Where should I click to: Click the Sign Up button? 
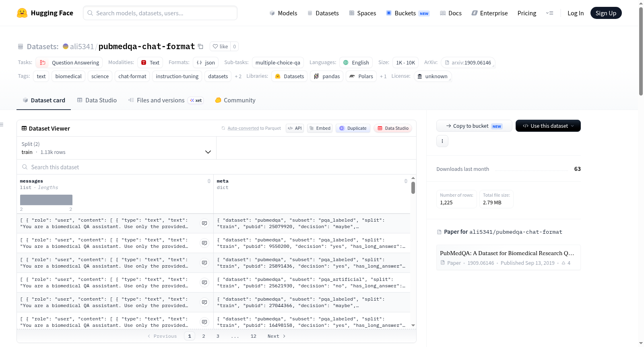click(606, 13)
